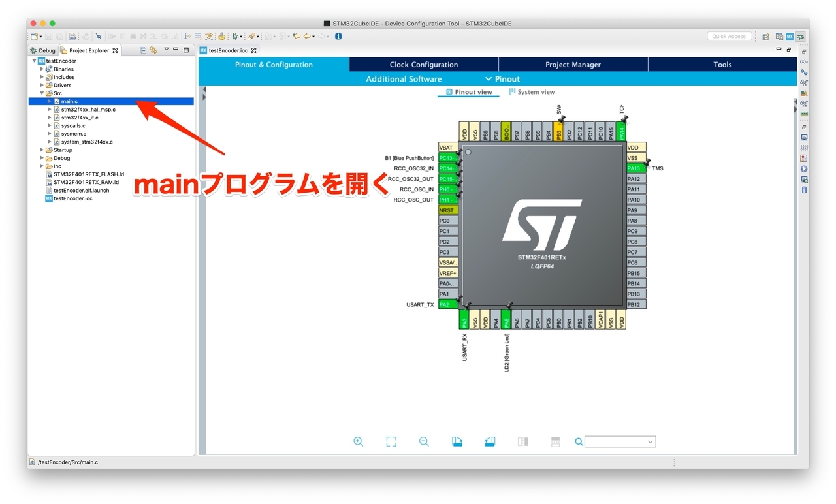Rotate the chip clockwise using the rotate icon
Viewport: 836px width, 504px height.
pyautogui.click(x=457, y=441)
